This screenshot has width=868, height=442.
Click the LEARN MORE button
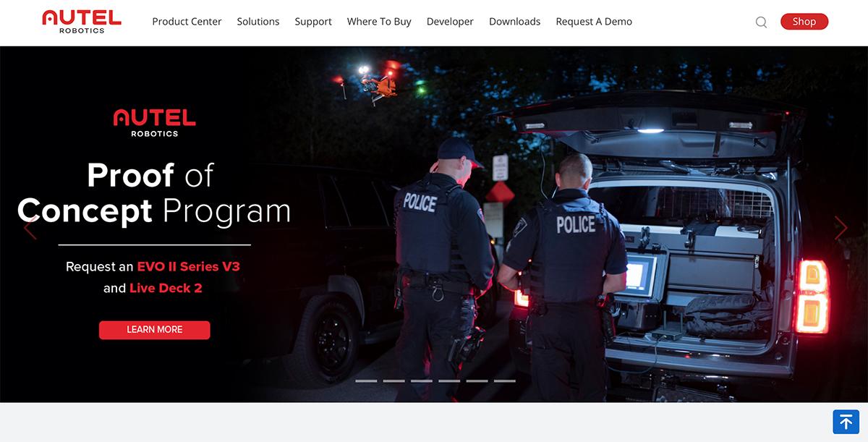coord(155,330)
